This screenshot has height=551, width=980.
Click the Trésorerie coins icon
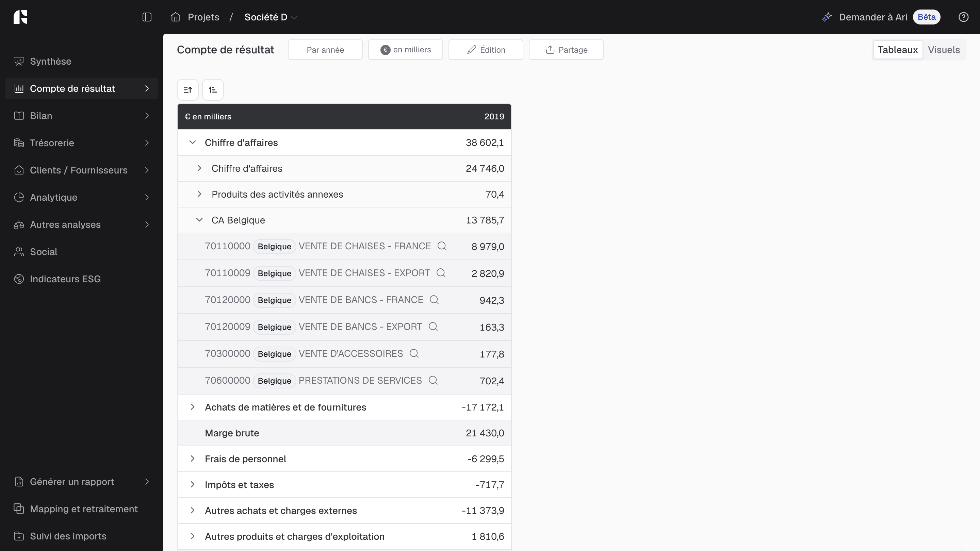pos(19,143)
